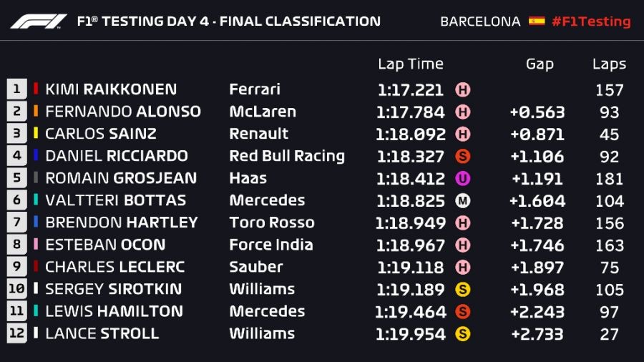
Task: Click McLaren's orange team color bar
Action: point(35,112)
